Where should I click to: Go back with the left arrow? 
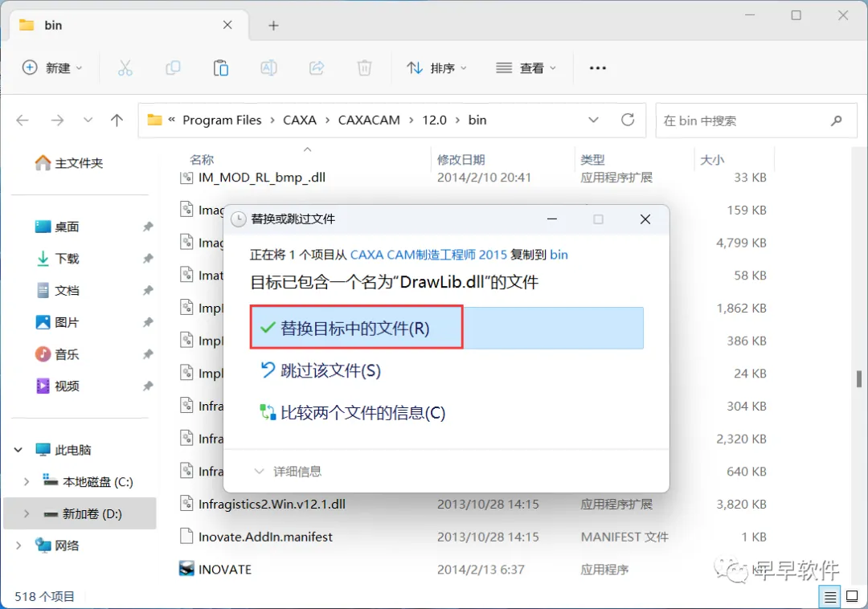pos(23,120)
